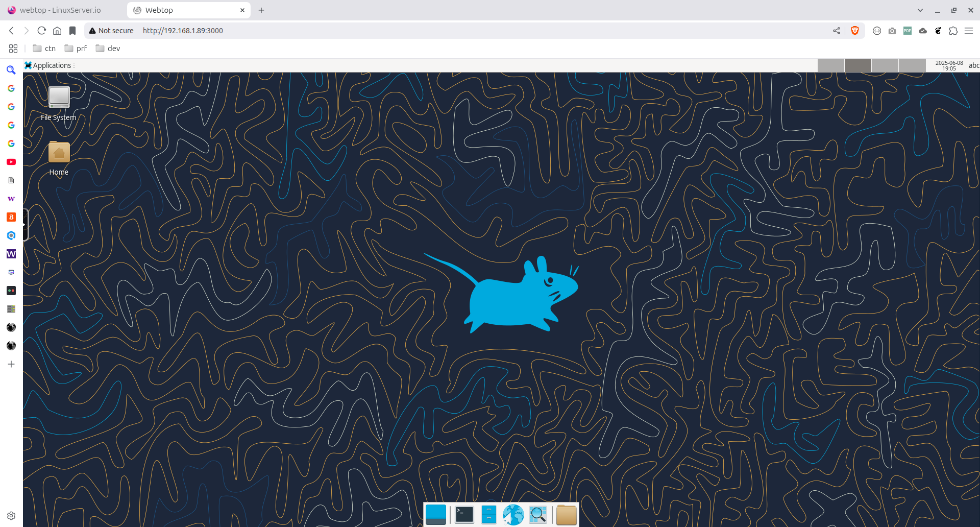The width and height of the screenshot is (980, 527).
Task: Open Application Finder magnifier in dock
Action: (x=538, y=515)
